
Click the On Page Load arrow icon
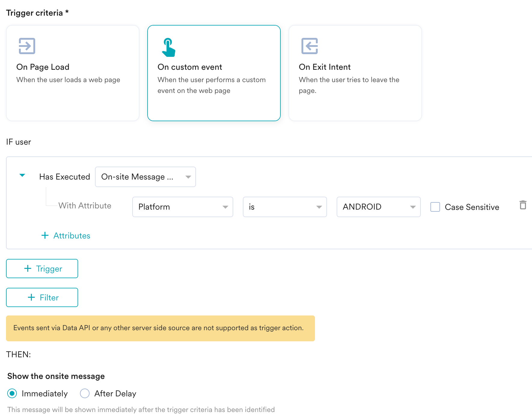coord(27,46)
